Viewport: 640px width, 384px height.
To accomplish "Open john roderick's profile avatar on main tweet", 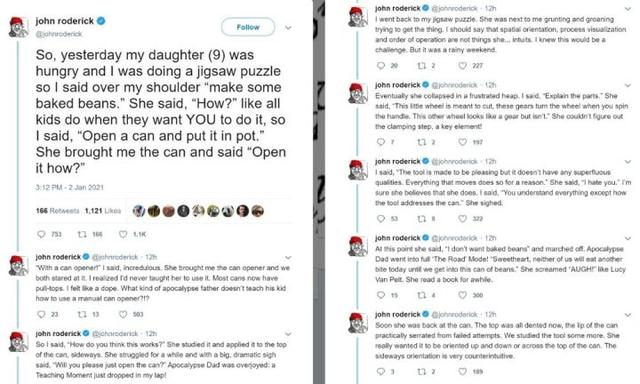I will tap(18, 27).
